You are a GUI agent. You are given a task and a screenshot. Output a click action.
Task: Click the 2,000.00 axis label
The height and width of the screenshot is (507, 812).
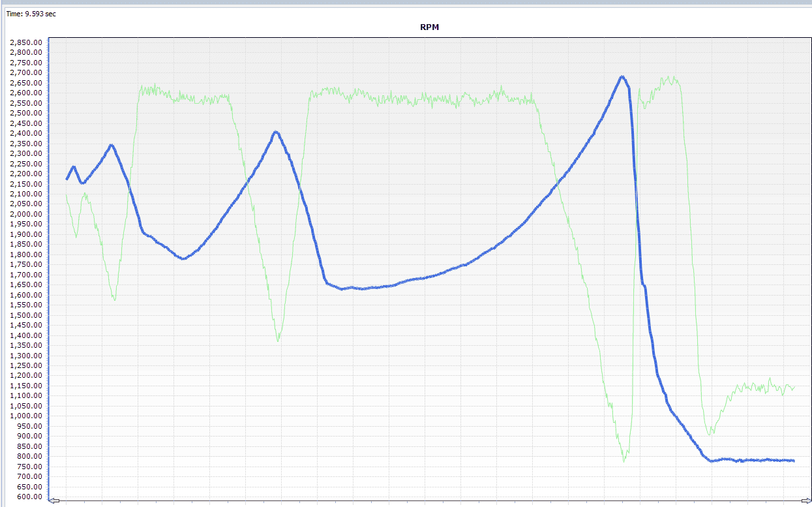pos(27,214)
